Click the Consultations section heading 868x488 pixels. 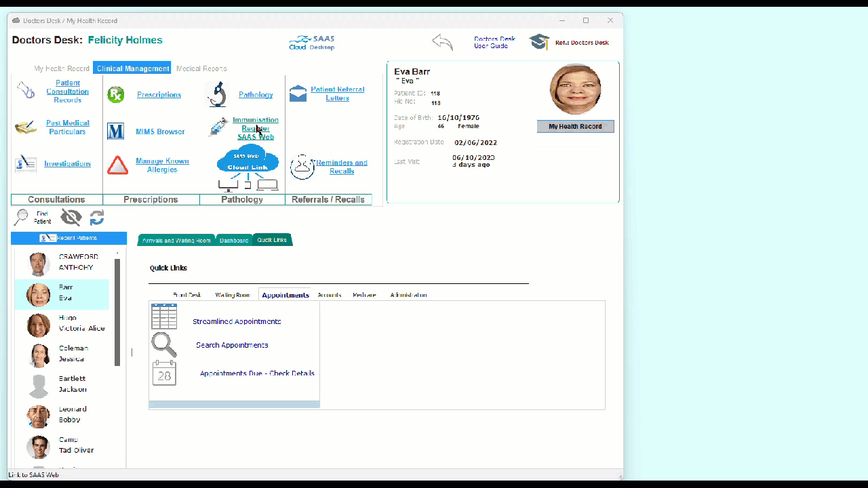pos(56,200)
